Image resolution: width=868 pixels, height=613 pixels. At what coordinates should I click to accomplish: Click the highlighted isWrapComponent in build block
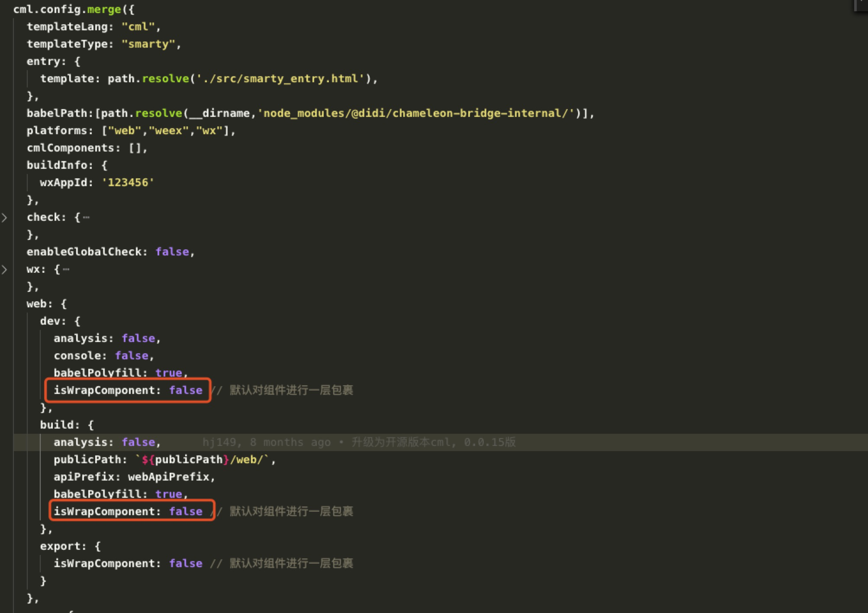(106, 511)
